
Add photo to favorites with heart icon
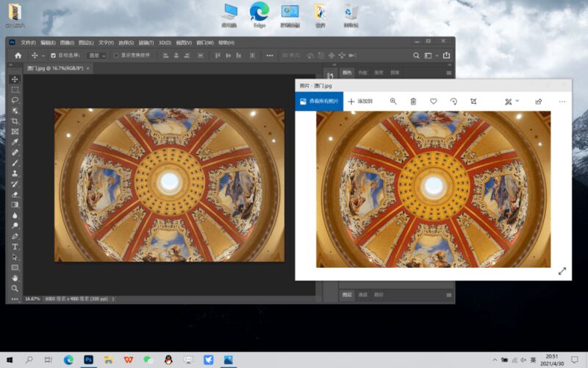click(434, 102)
